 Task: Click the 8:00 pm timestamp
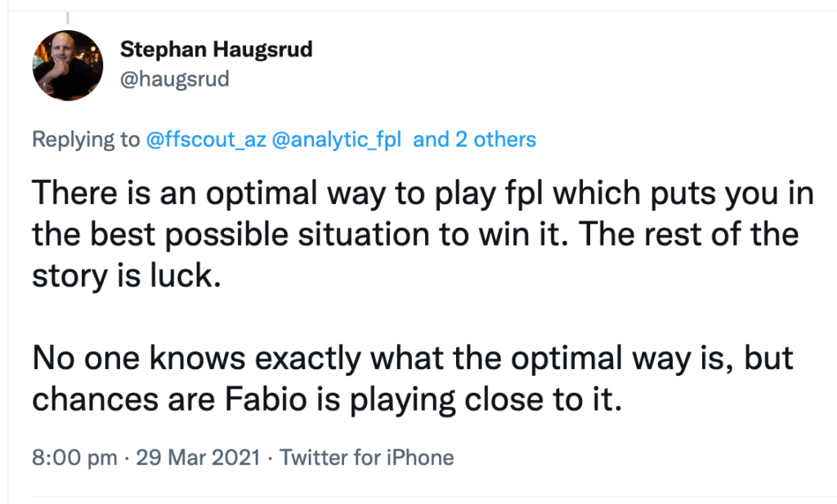tap(74, 457)
